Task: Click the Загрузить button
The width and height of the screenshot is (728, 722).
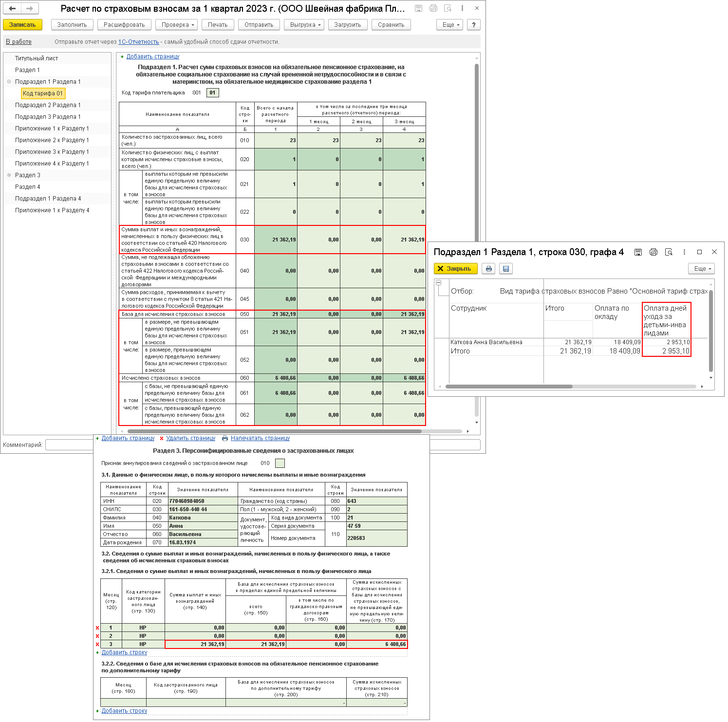Action: pyautogui.click(x=348, y=25)
